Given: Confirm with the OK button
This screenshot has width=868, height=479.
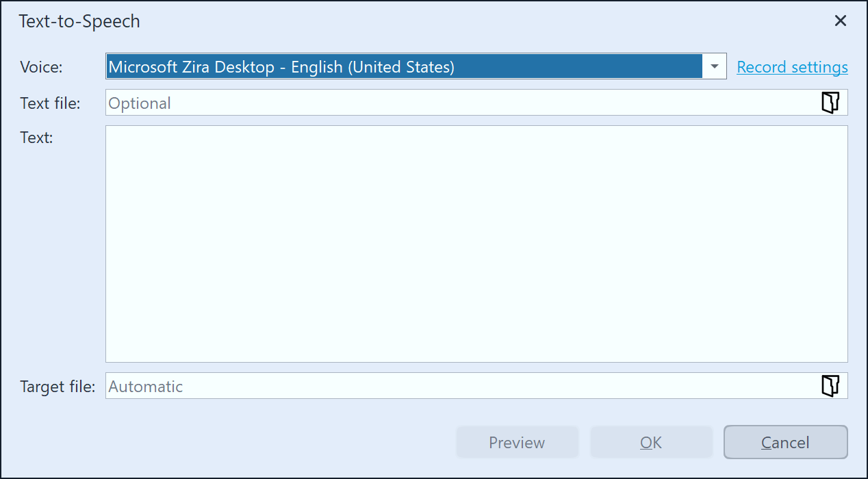Looking at the screenshot, I should [651, 442].
